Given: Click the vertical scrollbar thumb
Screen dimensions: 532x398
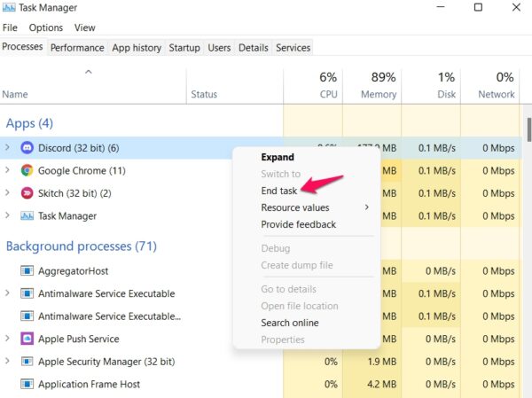Looking at the screenshot, I should 529,129.
